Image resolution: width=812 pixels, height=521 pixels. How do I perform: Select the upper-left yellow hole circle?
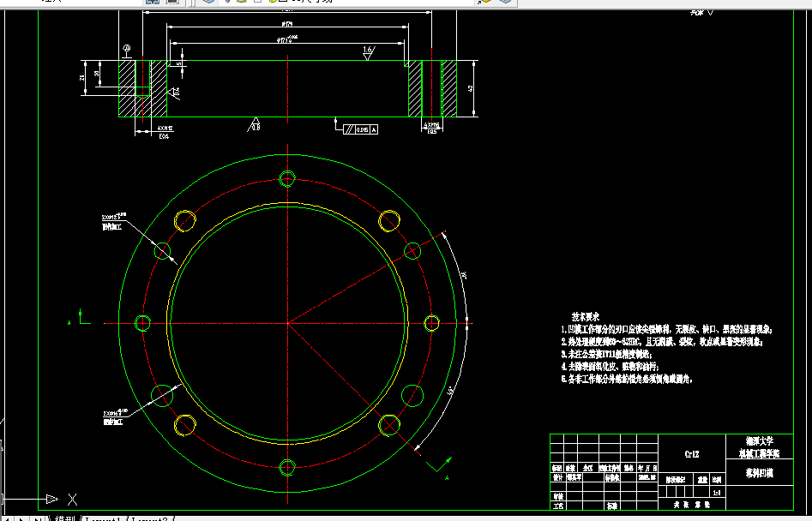click(x=185, y=221)
